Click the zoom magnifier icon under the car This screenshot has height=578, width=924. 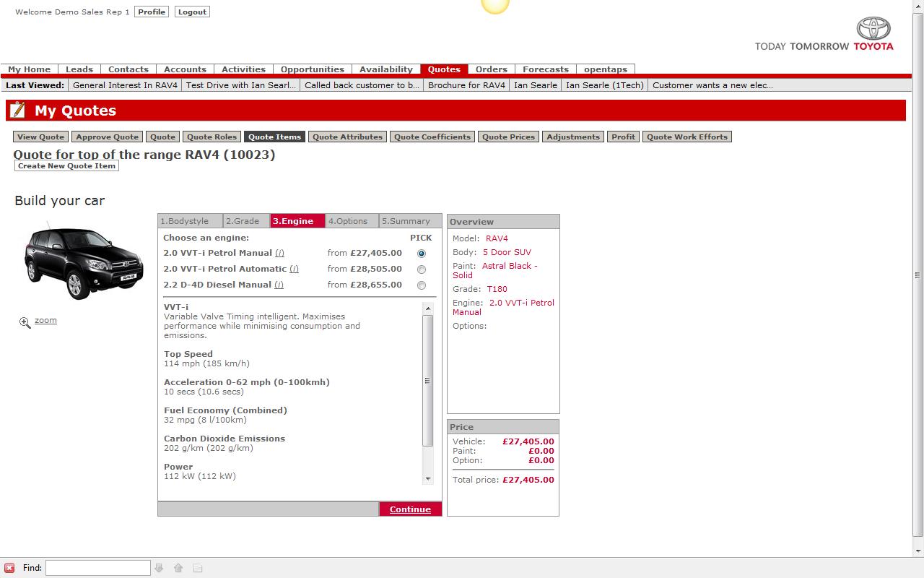pyautogui.click(x=25, y=322)
